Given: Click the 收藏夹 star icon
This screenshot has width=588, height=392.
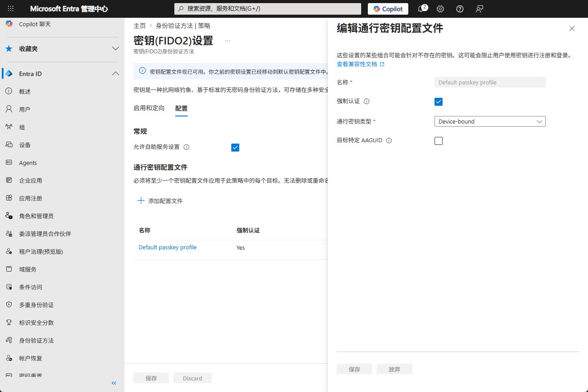Looking at the screenshot, I should click(x=9, y=49).
